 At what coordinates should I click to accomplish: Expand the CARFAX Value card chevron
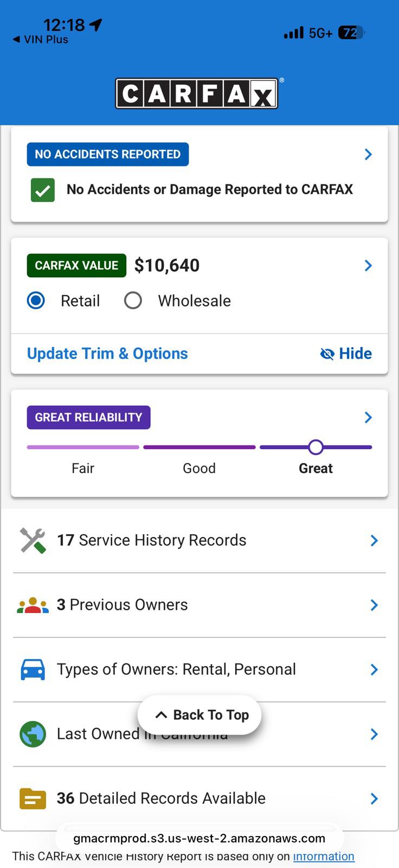[368, 265]
